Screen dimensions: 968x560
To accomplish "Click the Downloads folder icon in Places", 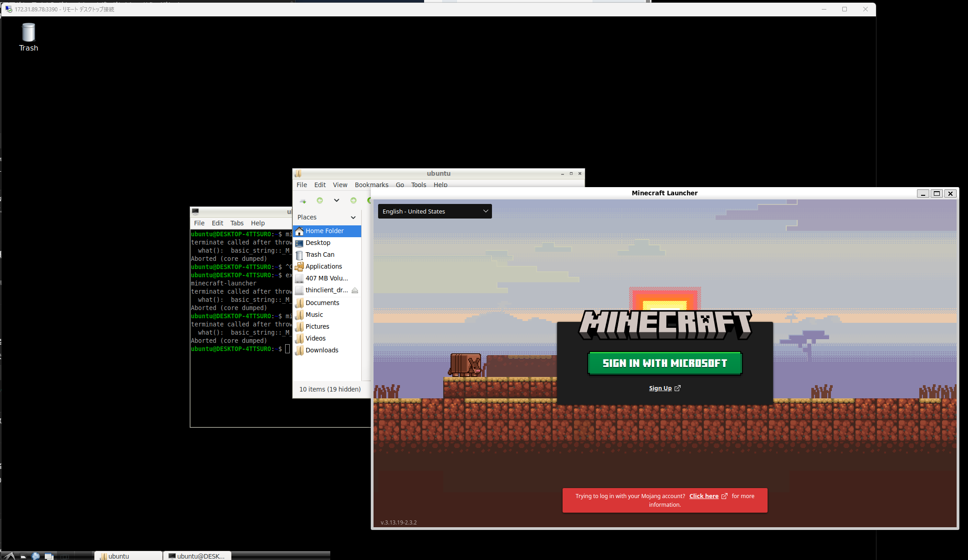I will 299,350.
